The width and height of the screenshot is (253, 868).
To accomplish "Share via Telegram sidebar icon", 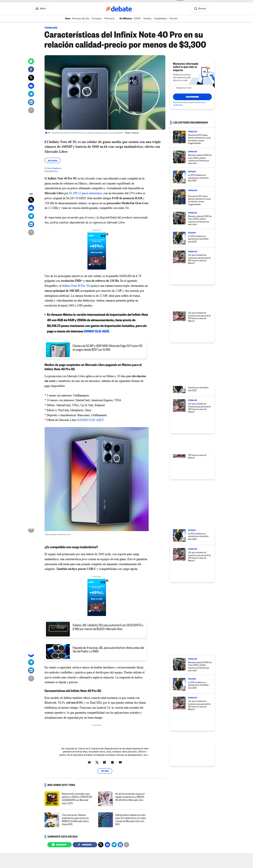I will click(31, 94).
